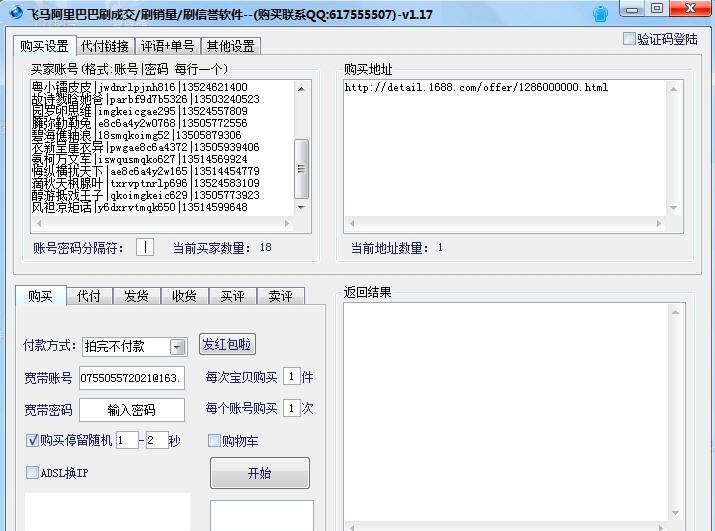Click 返回结果 scroll down arrow
This screenshot has height=531, width=715.
[x=676, y=513]
